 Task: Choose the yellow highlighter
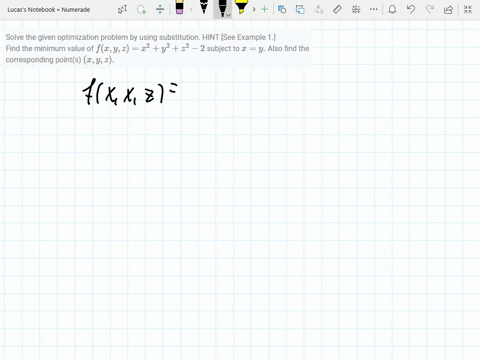coord(241,7)
